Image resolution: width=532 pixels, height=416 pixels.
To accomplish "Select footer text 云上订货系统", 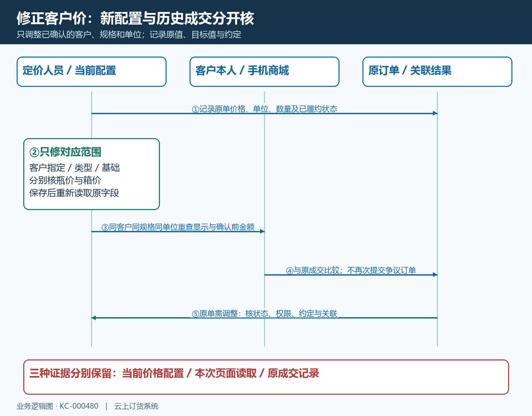I will 136,406.
